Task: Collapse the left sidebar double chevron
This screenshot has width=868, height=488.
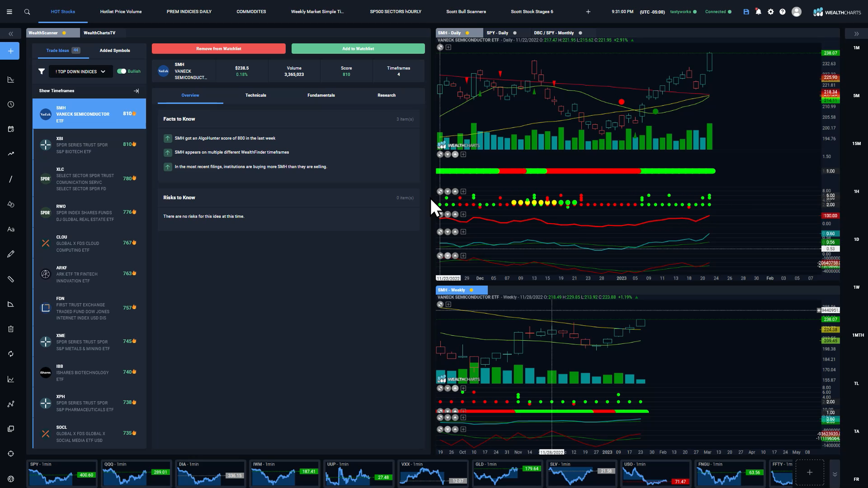Action: point(11,34)
